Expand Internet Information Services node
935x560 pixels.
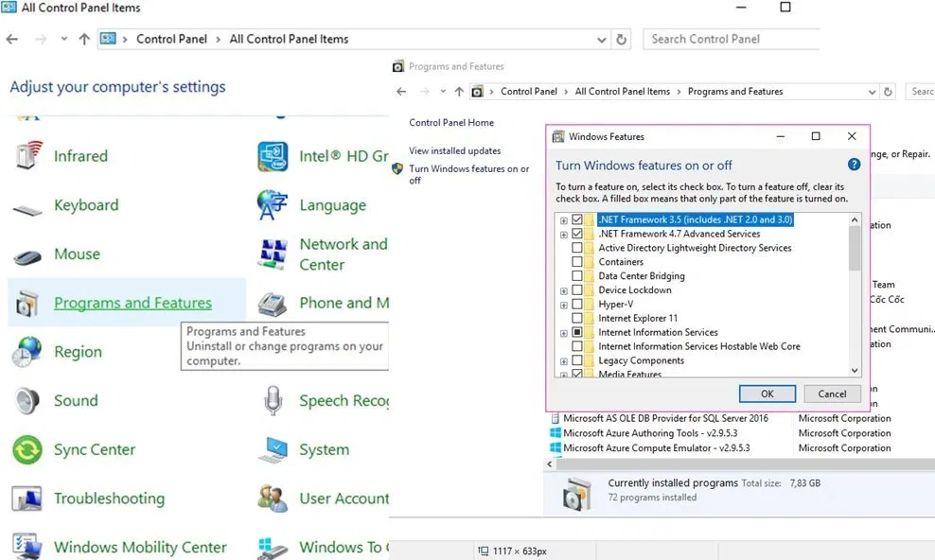click(x=562, y=332)
